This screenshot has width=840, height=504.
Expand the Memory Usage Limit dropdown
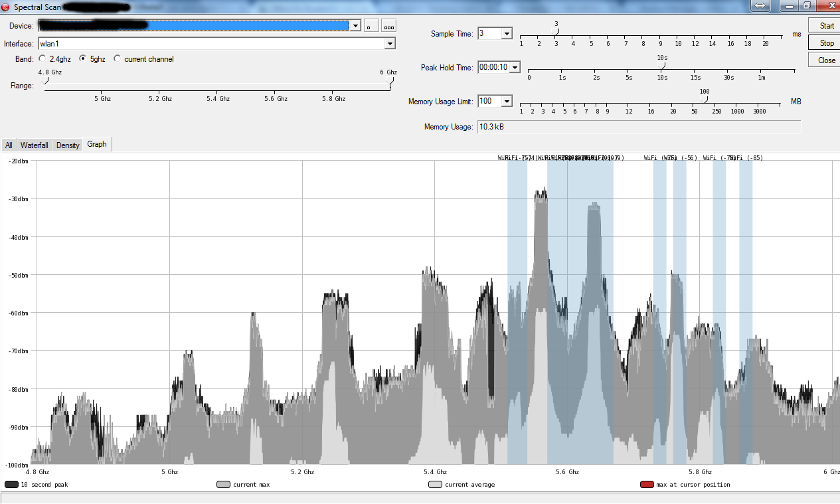[507, 101]
